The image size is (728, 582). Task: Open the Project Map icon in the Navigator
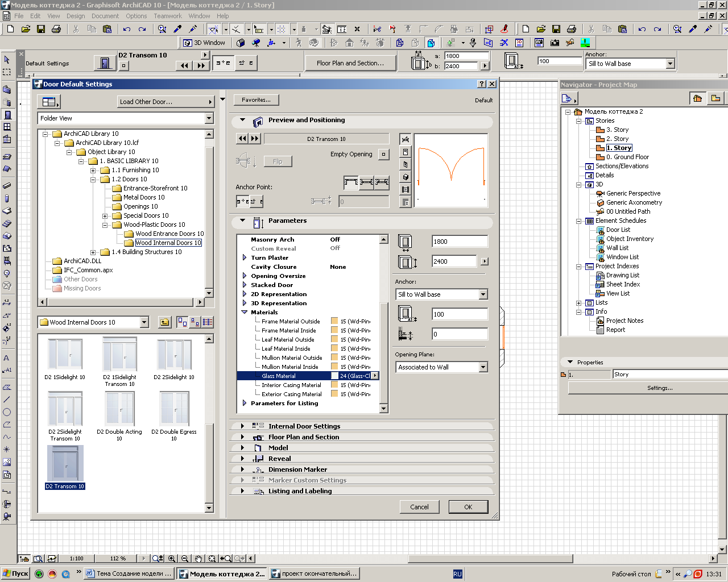(697, 98)
